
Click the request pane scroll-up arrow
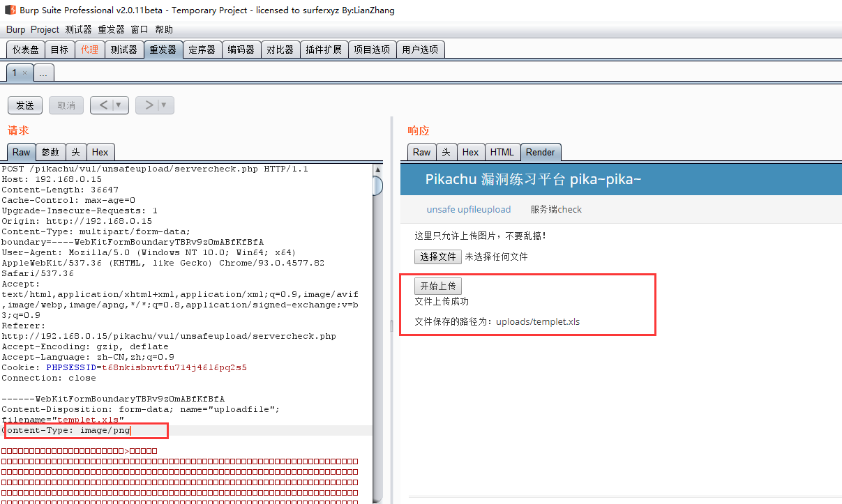[x=377, y=169]
